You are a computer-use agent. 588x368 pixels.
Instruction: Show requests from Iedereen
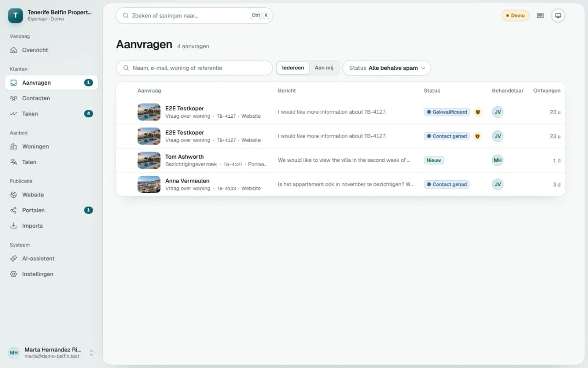tap(293, 68)
